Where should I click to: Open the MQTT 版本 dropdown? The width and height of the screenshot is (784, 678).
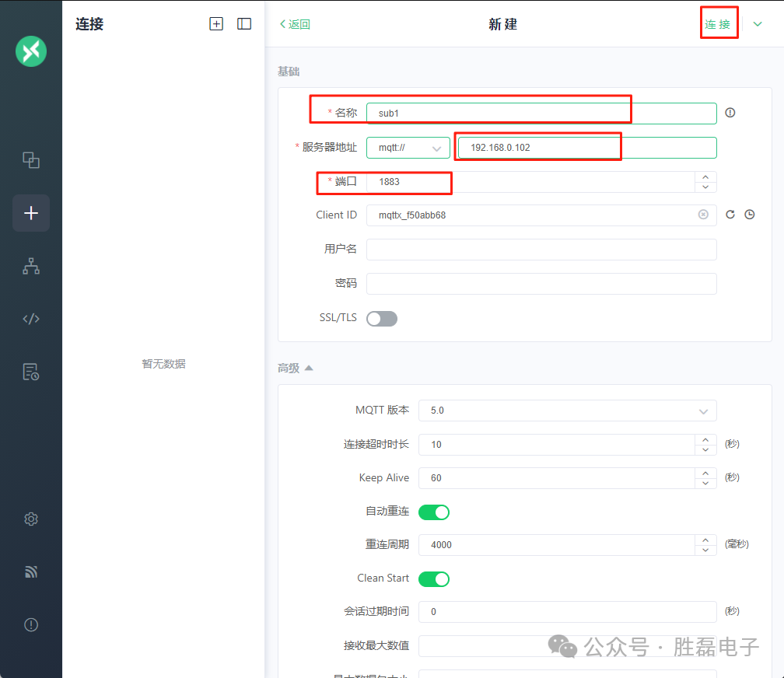(568, 411)
